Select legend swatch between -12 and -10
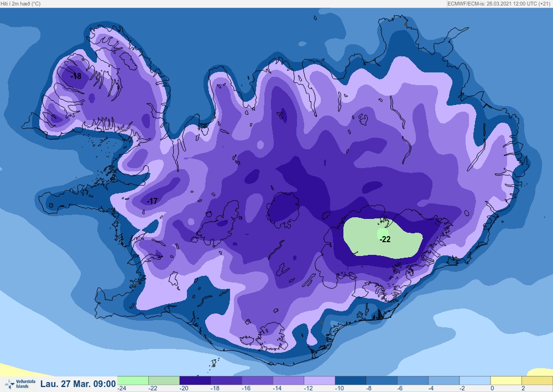553x392 pixels. (x=319, y=380)
